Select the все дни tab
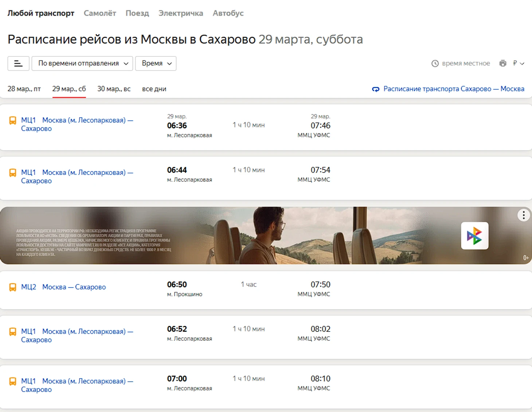 (154, 89)
